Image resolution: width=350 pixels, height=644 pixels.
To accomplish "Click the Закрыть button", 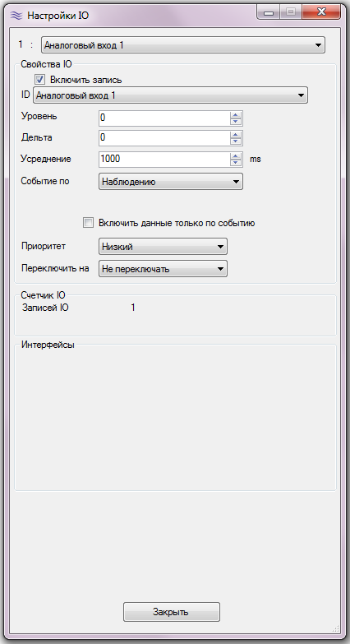I will coord(172,612).
